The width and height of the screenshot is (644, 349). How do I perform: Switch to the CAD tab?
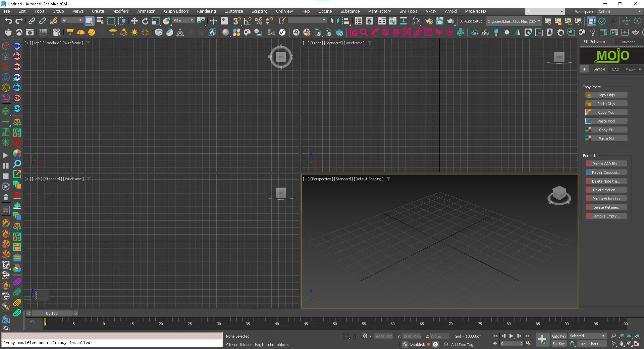click(615, 69)
